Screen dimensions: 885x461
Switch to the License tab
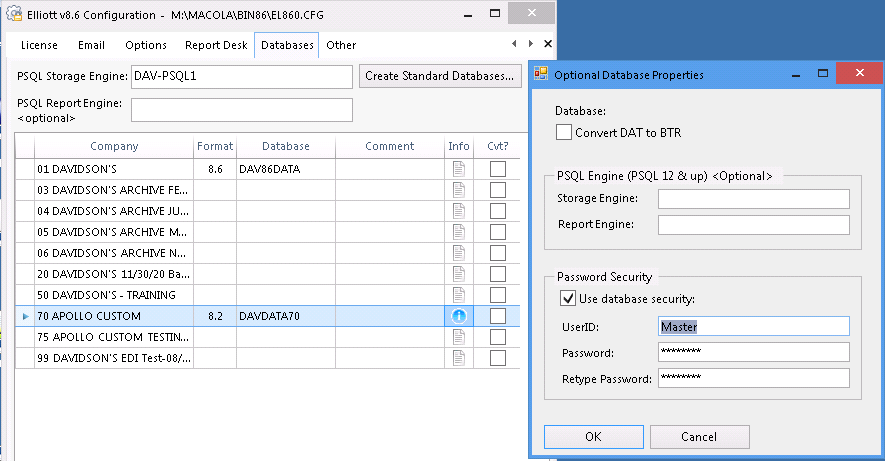pyautogui.click(x=39, y=45)
